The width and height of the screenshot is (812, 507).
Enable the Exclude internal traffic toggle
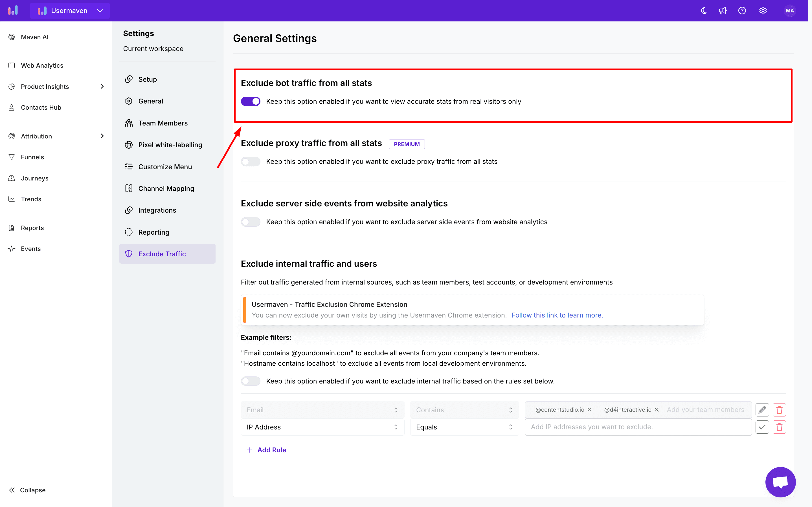pos(251,381)
